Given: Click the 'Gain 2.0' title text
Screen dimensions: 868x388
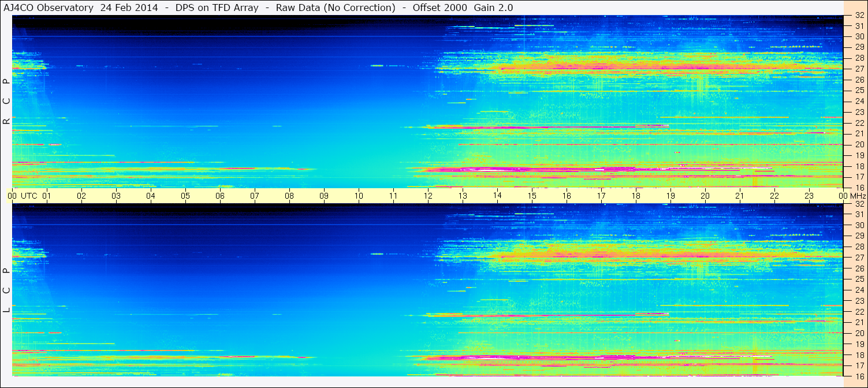Looking at the screenshot, I should pyautogui.click(x=493, y=8).
